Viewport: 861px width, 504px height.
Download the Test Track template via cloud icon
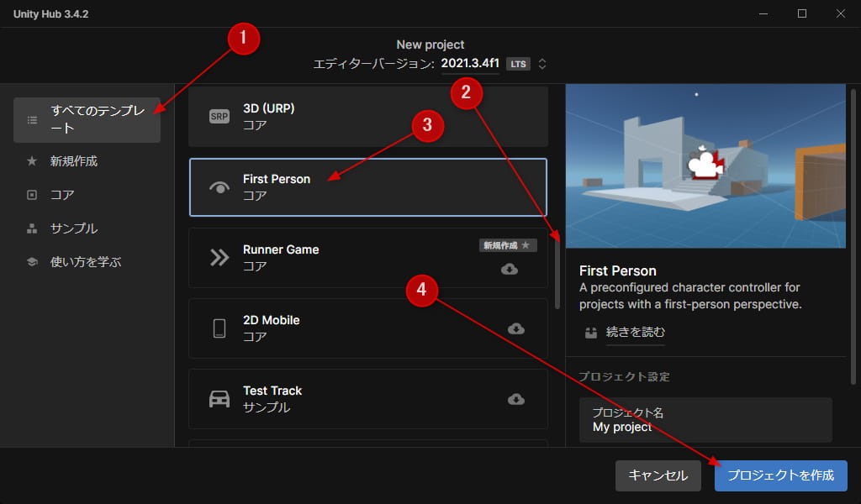pos(516,399)
